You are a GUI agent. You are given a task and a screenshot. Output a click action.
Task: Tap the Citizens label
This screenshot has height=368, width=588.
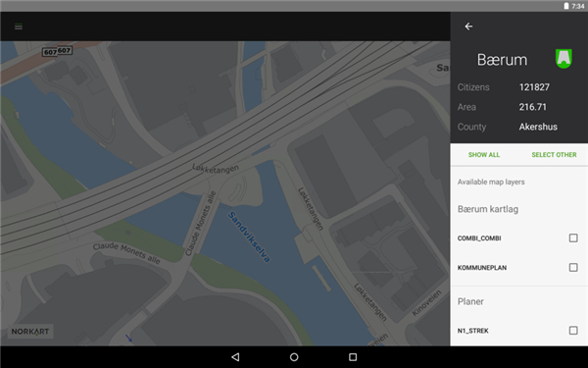click(x=473, y=87)
